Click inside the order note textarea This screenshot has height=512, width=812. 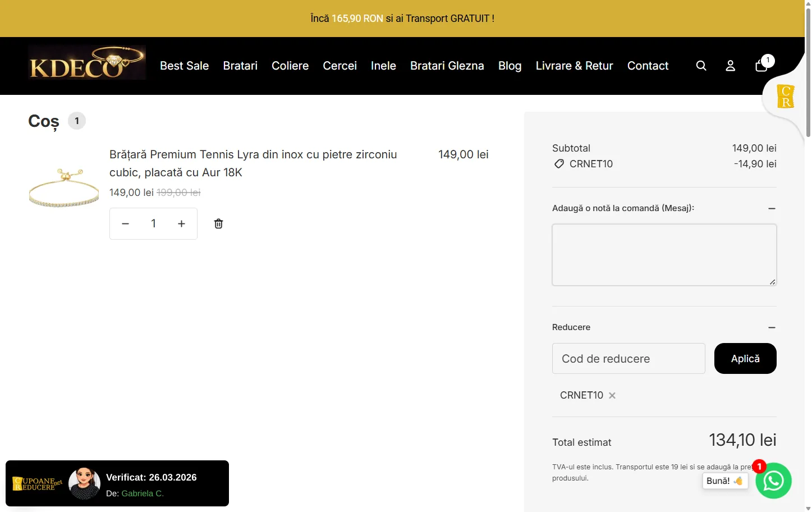pyautogui.click(x=664, y=255)
